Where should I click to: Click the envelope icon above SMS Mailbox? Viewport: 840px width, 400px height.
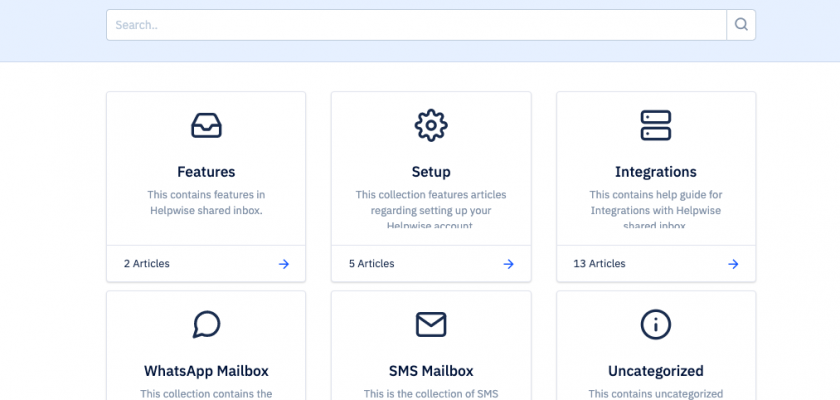pos(431,324)
